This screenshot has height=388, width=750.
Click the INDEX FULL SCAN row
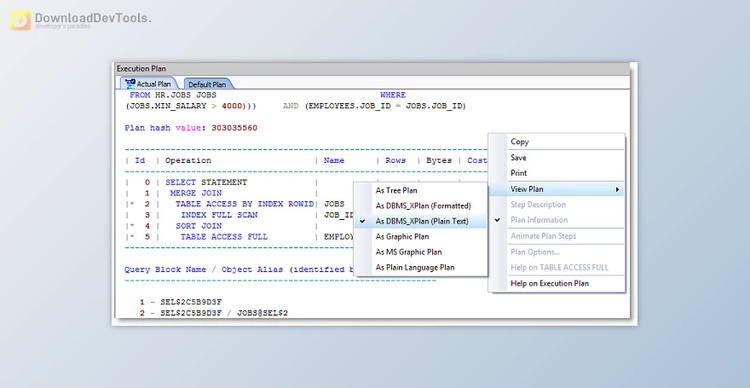click(x=219, y=215)
